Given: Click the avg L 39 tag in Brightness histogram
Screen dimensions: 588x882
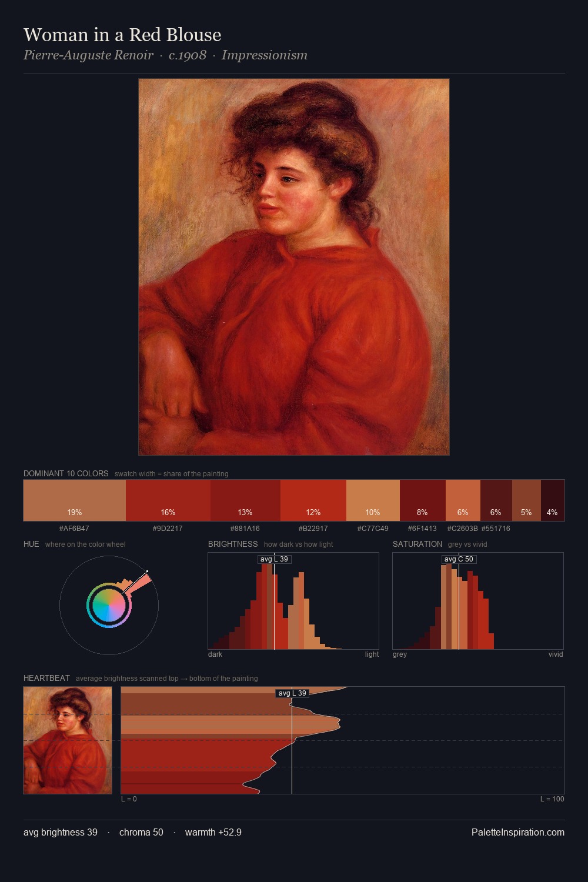Looking at the screenshot, I should coord(274,559).
